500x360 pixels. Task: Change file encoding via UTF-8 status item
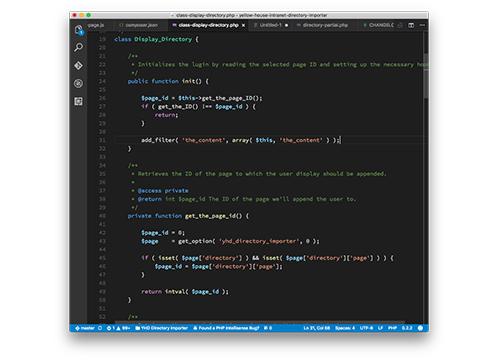(x=366, y=328)
